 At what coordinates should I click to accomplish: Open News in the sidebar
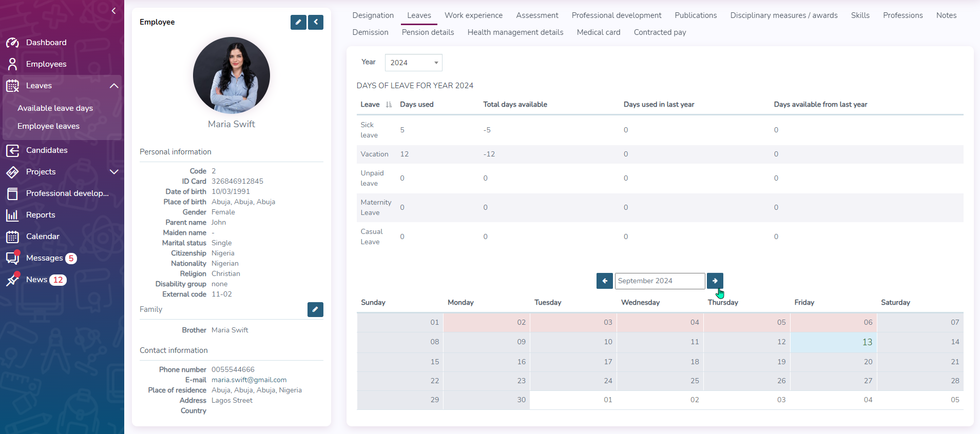(36, 280)
